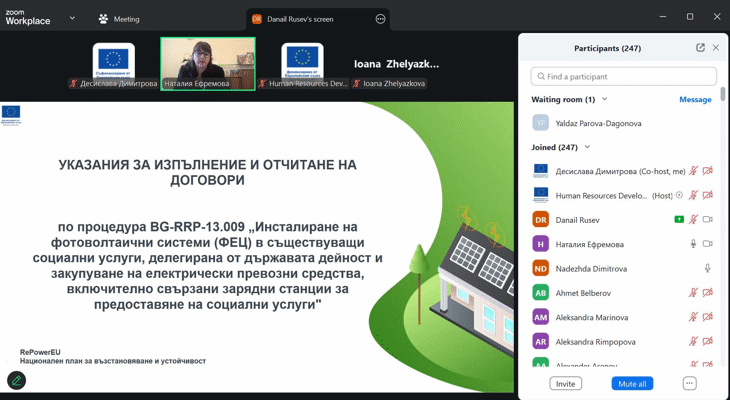Screen dimensions: 730x400
Task: Click the participants list scrollbar
Action: [723, 94]
